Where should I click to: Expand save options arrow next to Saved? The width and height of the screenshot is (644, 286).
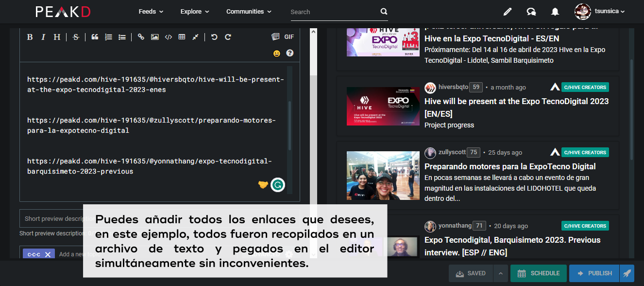point(500,273)
